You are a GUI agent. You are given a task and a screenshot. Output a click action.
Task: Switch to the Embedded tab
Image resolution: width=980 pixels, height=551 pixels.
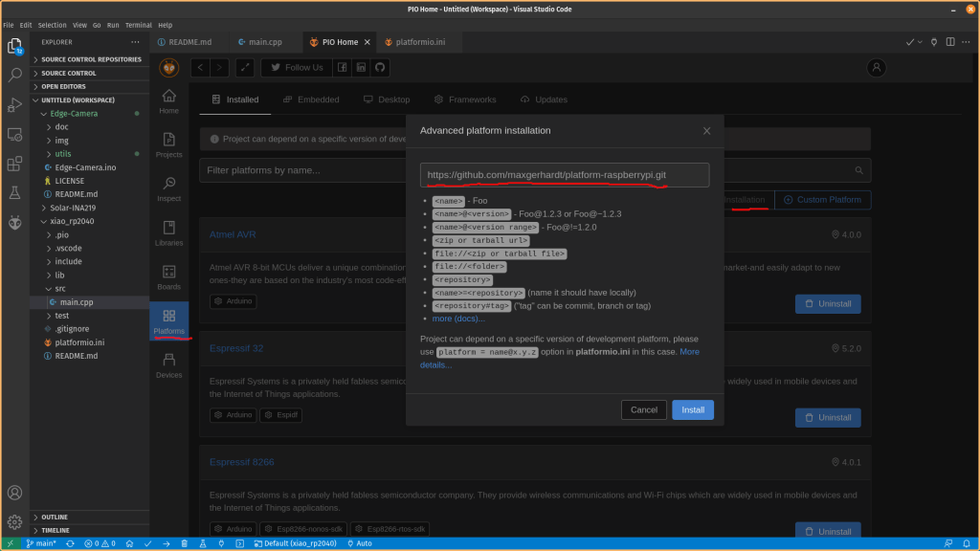(x=311, y=99)
